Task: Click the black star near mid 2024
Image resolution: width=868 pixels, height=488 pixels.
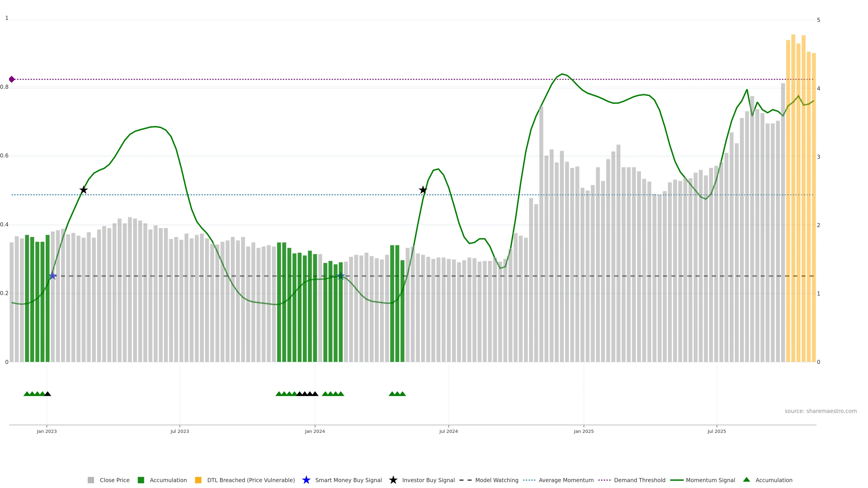Action: pos(423,190)
